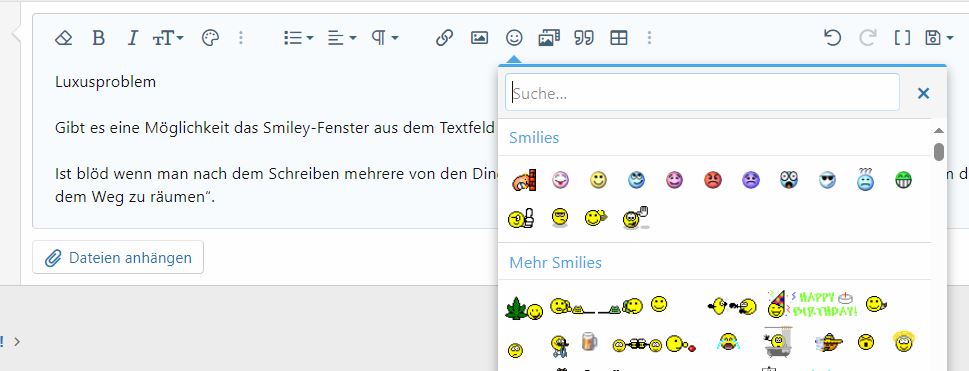The height and width of the screenshot is (371, 969).
Task: Insert the crying tears smiley
Action: (729, 341)
